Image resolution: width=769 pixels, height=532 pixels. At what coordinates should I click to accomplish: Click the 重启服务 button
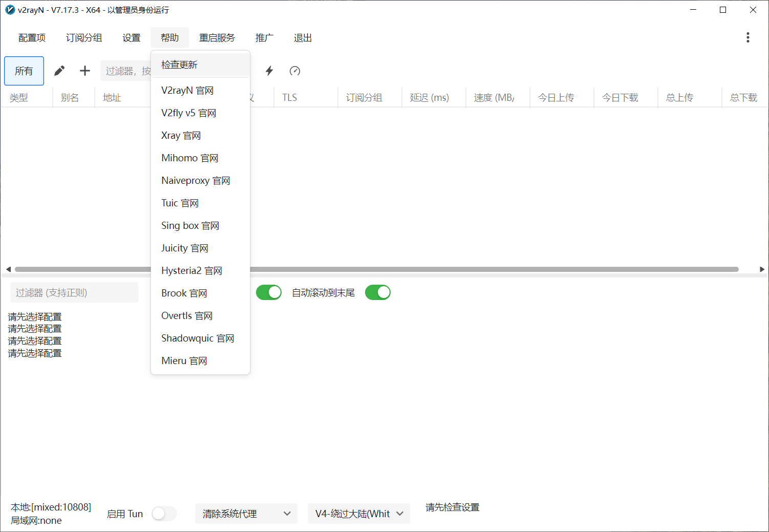(217, 38)
